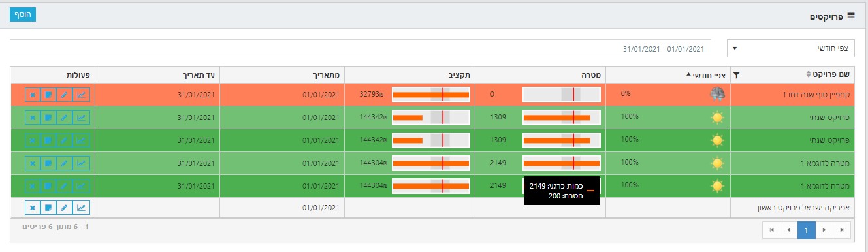This screenshot has width=868, height=252.
Task: Click the cloud forecast icon in the orange row
Action: coord(718,94)
